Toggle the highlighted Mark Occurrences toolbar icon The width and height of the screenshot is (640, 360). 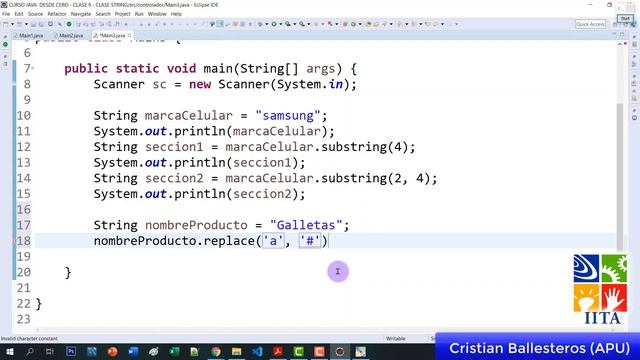point(220,24)
